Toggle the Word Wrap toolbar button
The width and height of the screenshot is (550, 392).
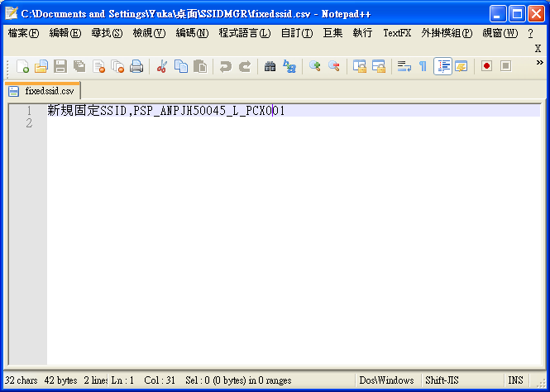click(404, 66)
